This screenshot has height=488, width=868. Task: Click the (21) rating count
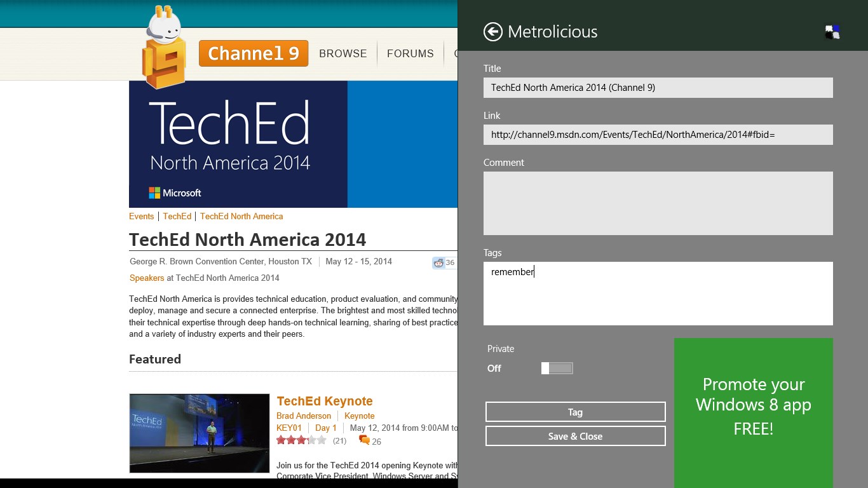click(339, 441)
